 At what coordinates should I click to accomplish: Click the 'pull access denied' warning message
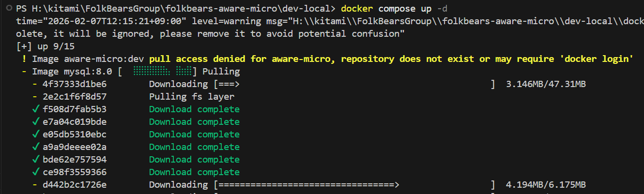(391, 59)
